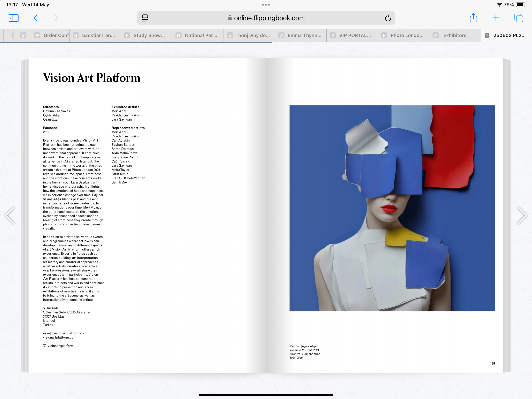Switch to the rhonj why do tab

249,35
